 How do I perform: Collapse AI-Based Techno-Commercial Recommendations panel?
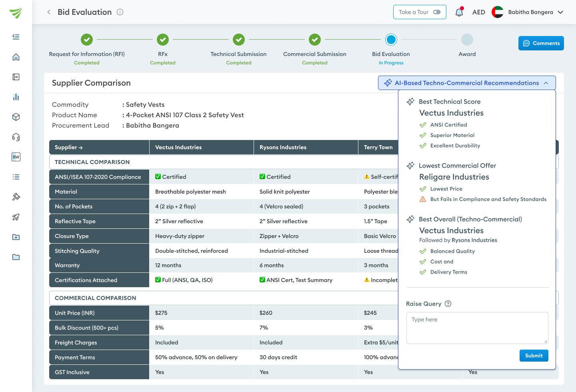coord(546,83)
